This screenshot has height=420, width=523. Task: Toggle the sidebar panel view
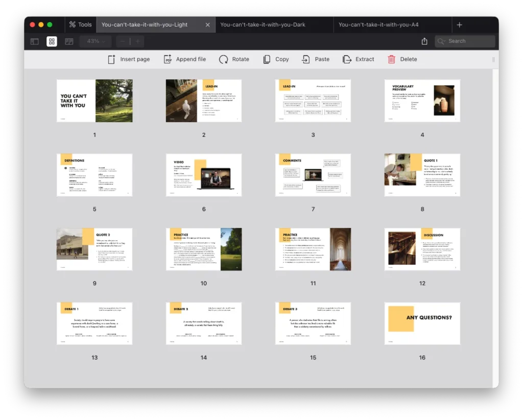point(35,41)
